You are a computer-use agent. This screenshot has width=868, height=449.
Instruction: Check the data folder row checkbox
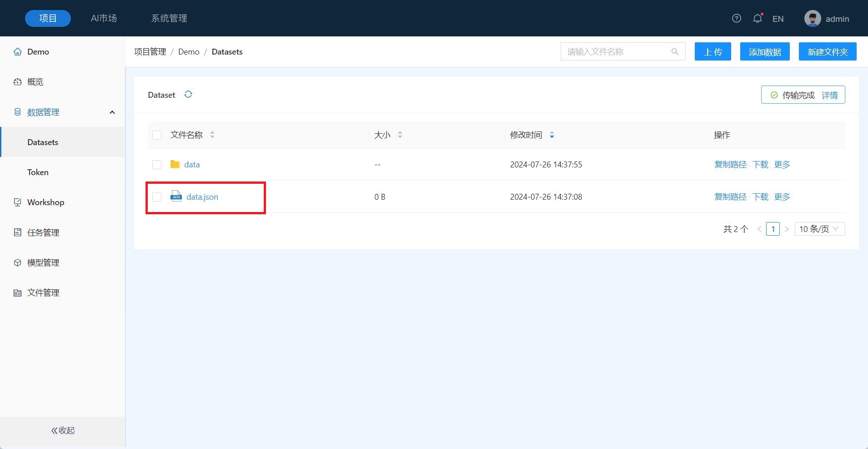(x=157, y=165)
